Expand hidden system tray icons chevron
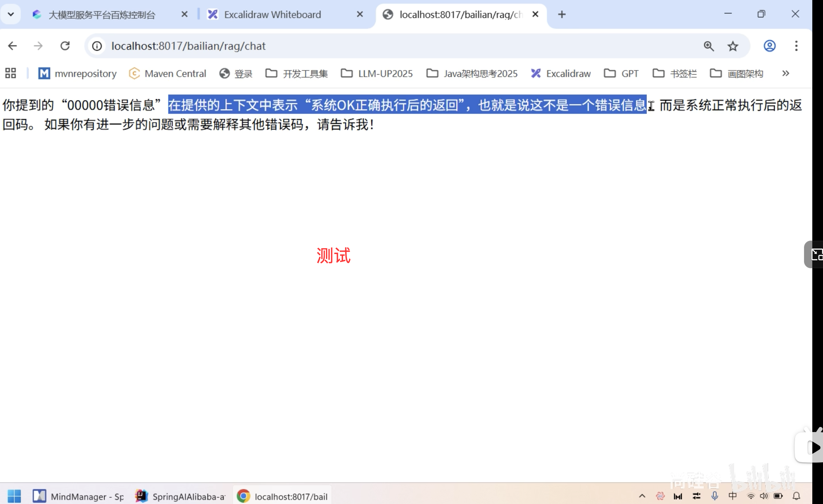This screenshot has height=504, width=823. [x=641, y=496]
